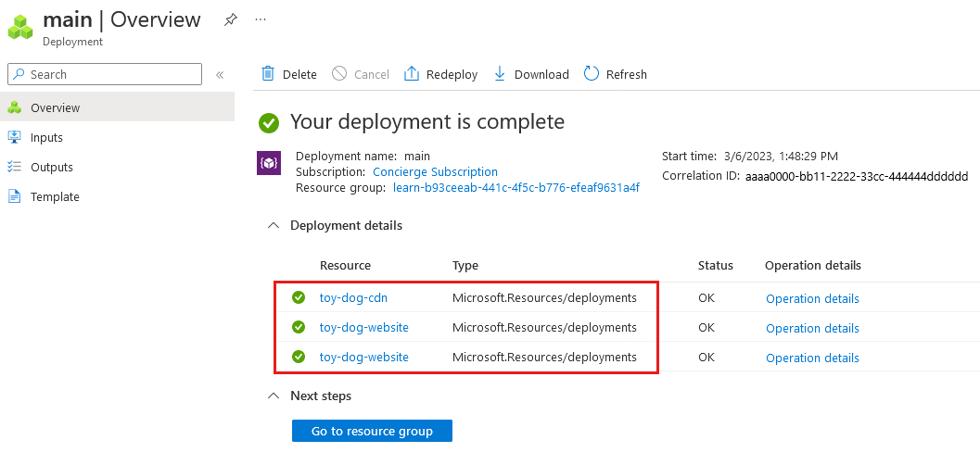
Task: Click the Refresh toolbar label
Action: pyautogui.click(x=626, y=74)
